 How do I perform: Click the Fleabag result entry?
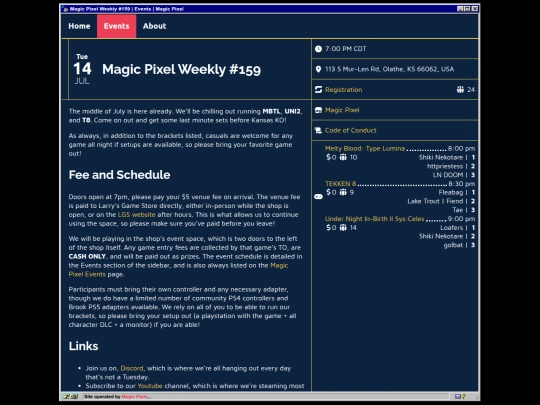click(450, 192)
